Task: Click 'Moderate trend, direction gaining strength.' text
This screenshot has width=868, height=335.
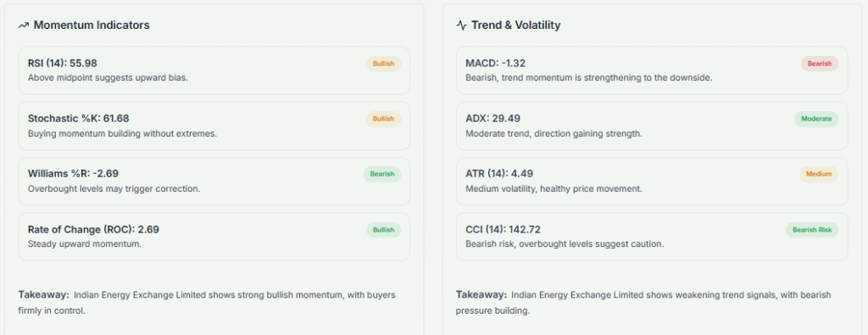Action: [x=554, y=133]
